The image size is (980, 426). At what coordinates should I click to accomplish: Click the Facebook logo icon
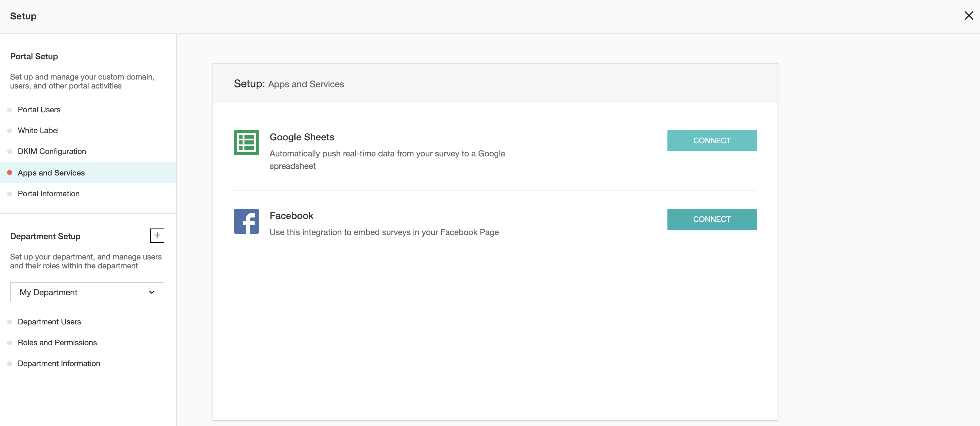pyautogui.click(x=246, y=221)
